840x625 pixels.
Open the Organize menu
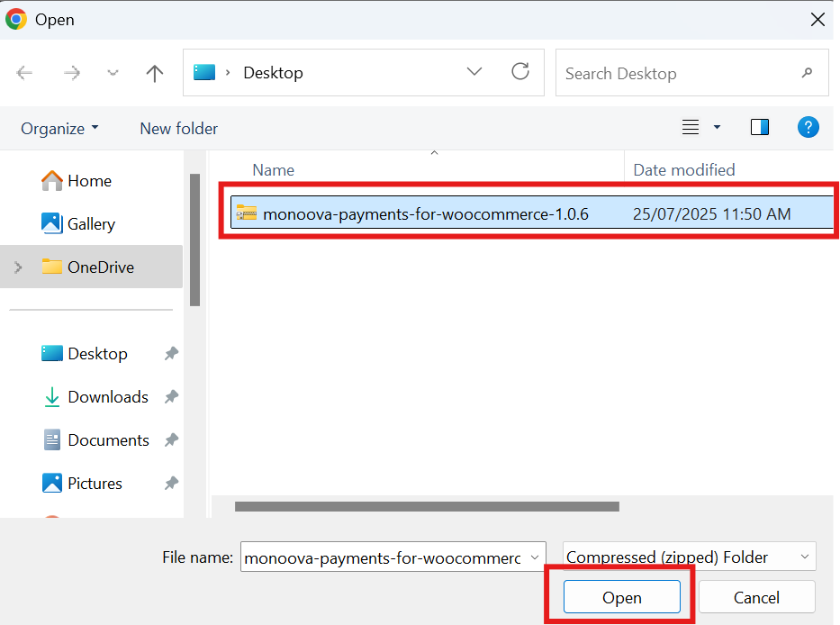coord(59,129)
